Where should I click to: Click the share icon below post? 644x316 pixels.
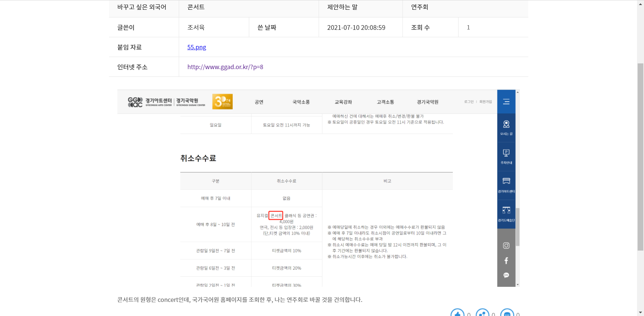(482, 313)
